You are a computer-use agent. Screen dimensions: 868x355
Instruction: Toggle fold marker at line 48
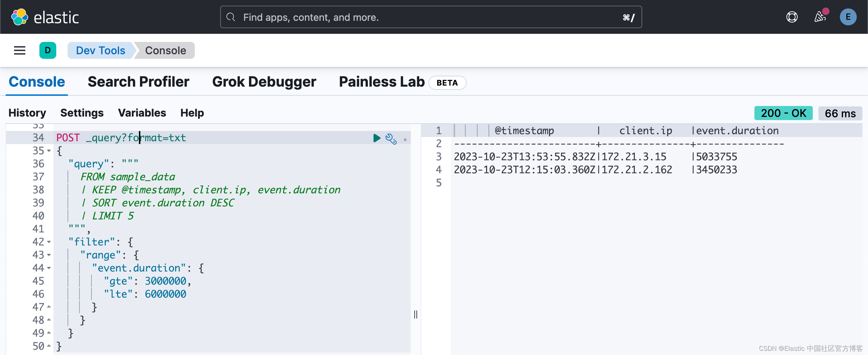click(49, 320)
